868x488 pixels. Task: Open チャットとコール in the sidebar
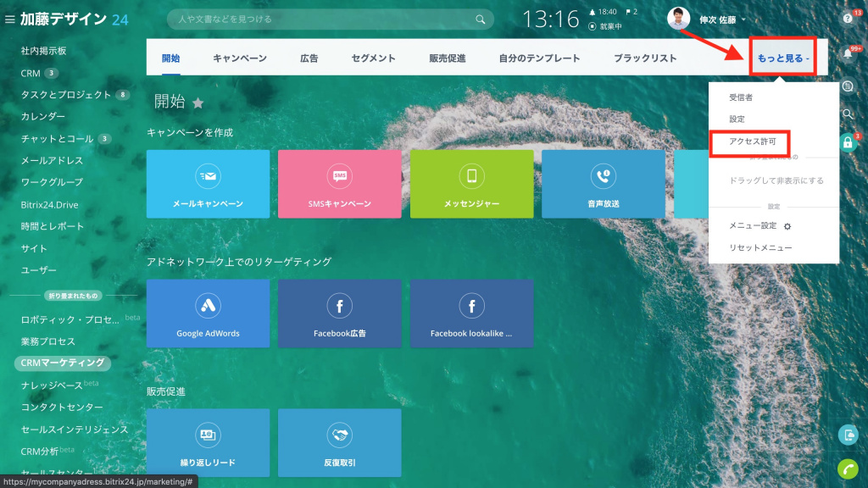57,139
